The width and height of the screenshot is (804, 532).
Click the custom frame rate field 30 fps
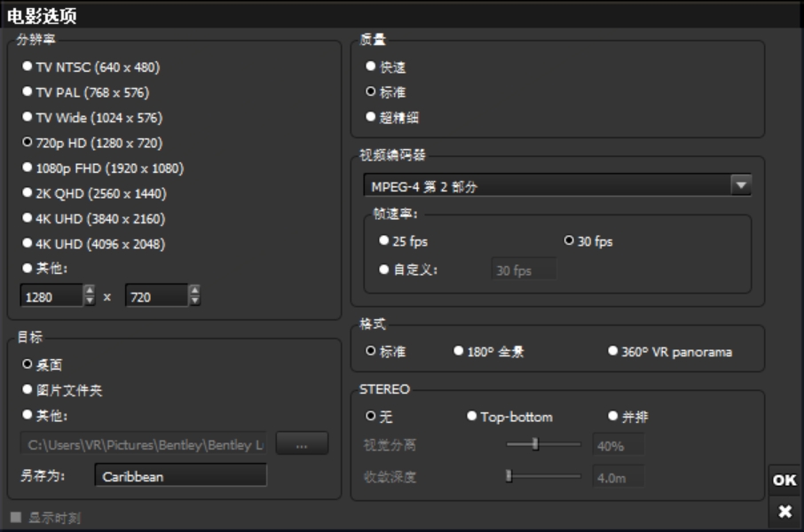coord(524,269)
